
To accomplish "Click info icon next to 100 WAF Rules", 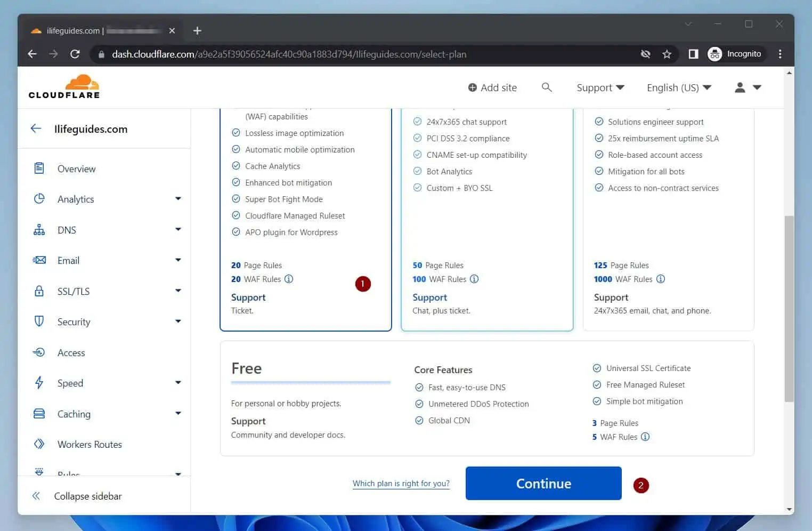I will 474,279.
